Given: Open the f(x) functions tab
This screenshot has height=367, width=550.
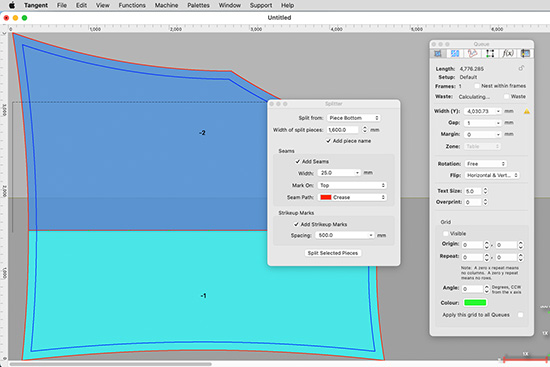Looking at the screenshot, I should pyautogui.click(x=508, y=53).
